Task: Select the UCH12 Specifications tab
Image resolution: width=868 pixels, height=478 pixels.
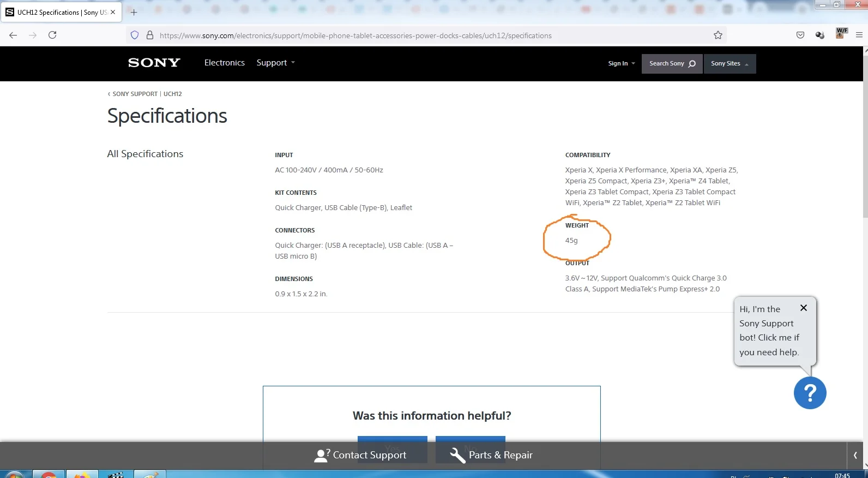Action: (62, 12)
